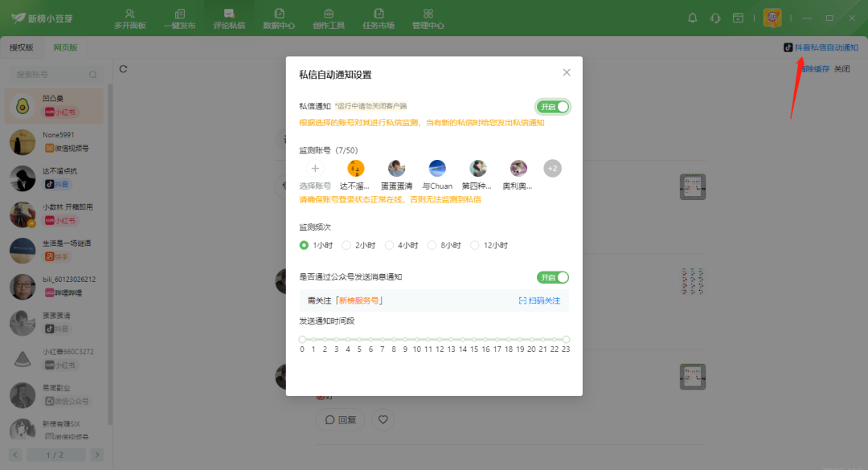
Task: Open 任务市场 task market
Action: coord(379,18)
